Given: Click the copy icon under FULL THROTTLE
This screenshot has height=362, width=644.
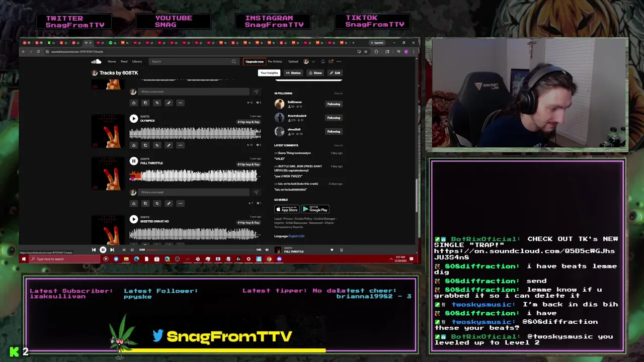Looking at the screenshot, I should click(x=145, y=204).
